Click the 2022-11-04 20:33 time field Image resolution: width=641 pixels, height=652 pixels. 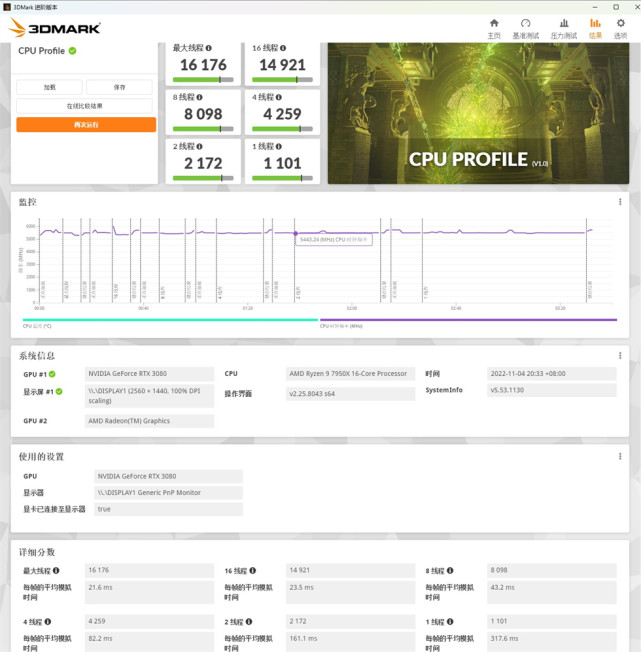tap(552, 374)
